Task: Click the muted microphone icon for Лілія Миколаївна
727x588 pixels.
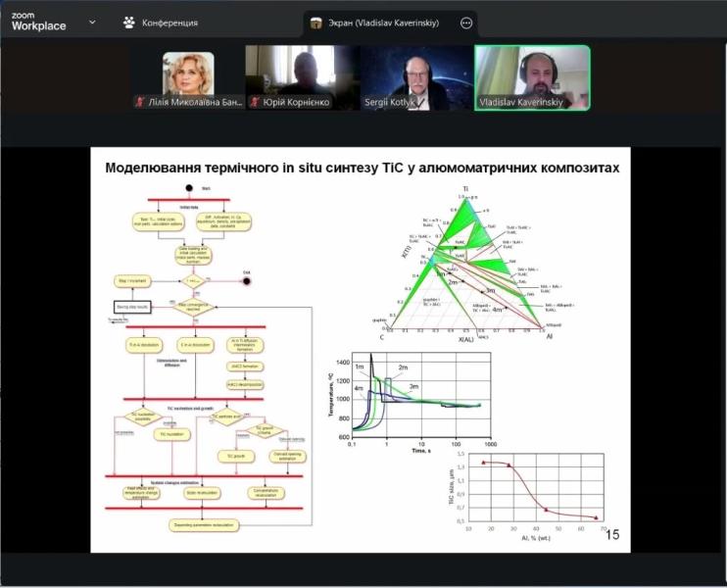Action: 140,102
